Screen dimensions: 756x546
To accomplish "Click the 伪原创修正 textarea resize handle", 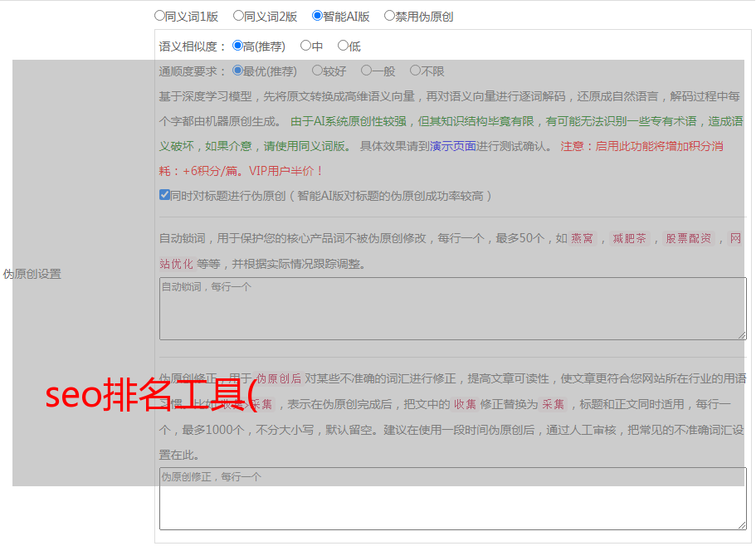I will (742, 525).
